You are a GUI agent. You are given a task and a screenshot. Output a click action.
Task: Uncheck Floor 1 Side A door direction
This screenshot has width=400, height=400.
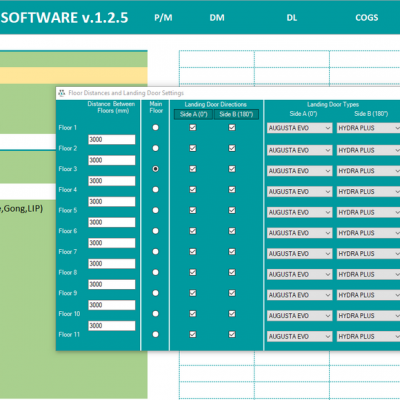193,127
